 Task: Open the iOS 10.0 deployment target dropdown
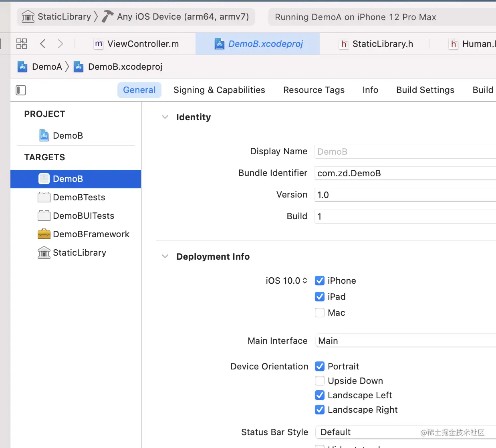[286, 281]
